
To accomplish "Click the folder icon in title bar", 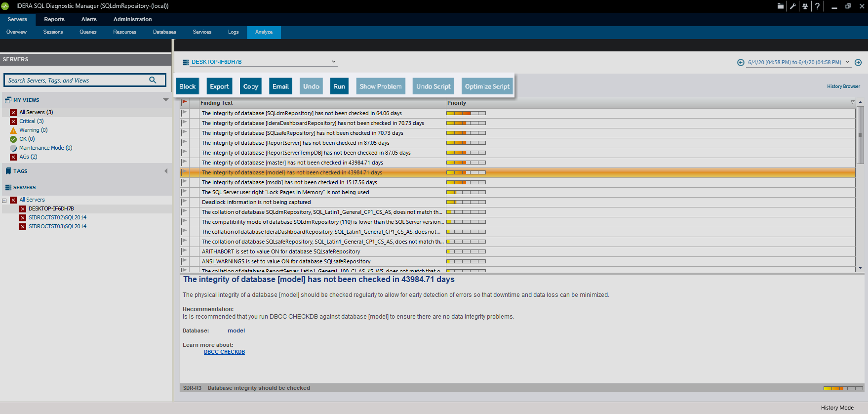I will coord(781,6).
